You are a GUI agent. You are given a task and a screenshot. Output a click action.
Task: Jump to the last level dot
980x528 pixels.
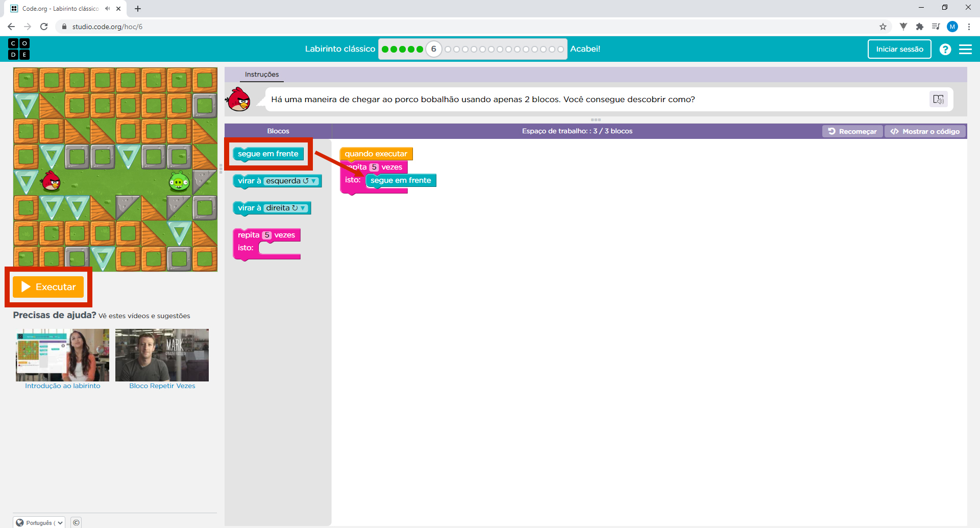pyautogui.click(x=560, y=49)
